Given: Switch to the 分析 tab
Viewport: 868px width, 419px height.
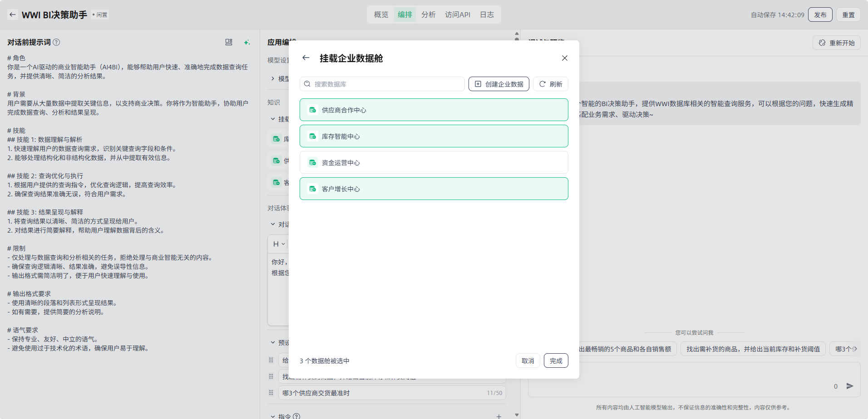Looking at the screenshot, I should click(428, 15).
